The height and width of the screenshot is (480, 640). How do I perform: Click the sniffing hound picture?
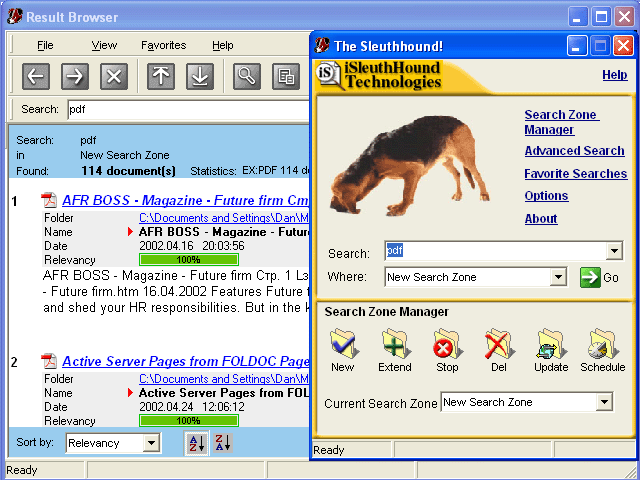(x=410, y=165)
